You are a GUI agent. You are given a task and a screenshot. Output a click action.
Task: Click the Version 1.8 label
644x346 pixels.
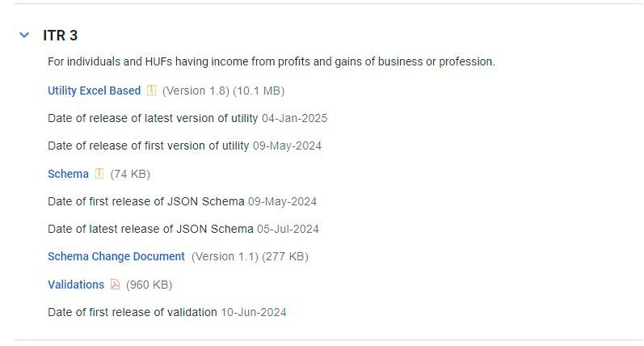tap(196, 91)
